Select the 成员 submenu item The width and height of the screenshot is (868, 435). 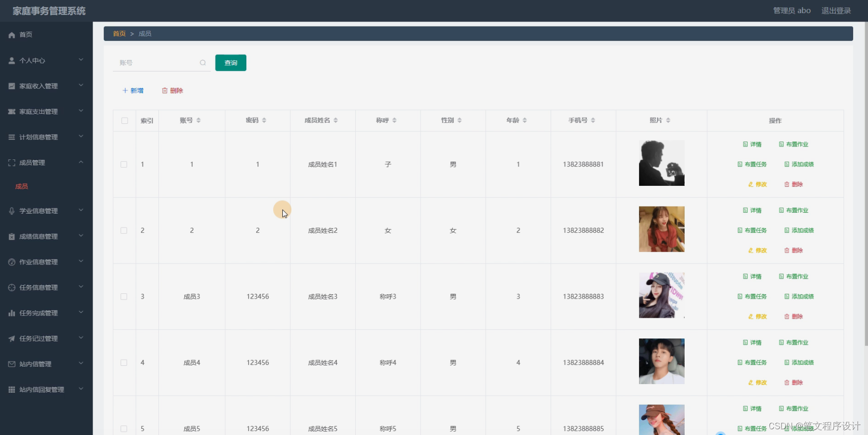tap(22, 186)
